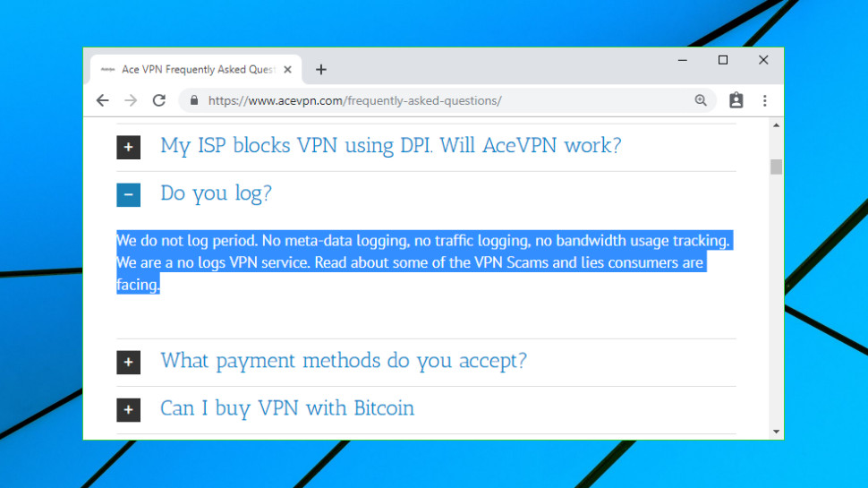Click 'We are a no logs VPN service' text

click(x=213, y=262)
